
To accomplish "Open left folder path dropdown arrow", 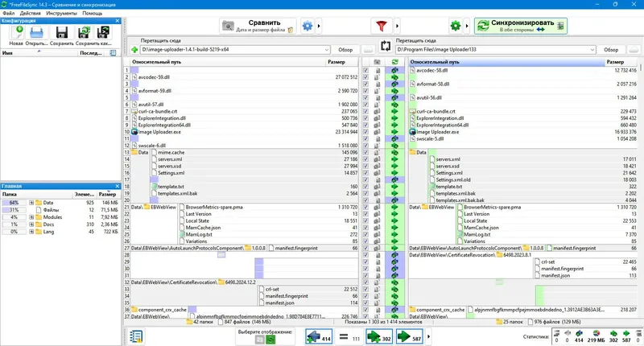I will (327, 50).
